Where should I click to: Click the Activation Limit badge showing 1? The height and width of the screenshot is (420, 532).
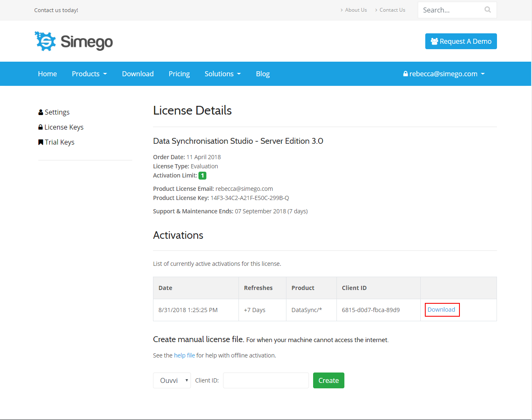pos(203,176)
